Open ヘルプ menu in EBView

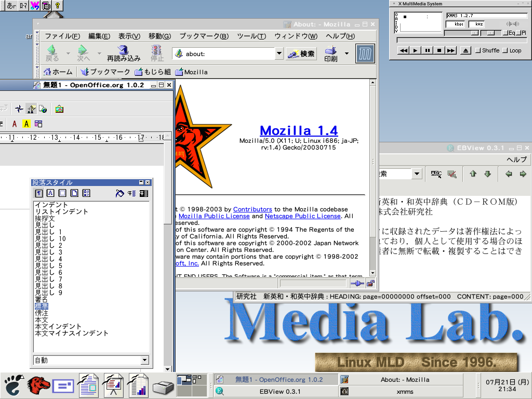point(517,159)
